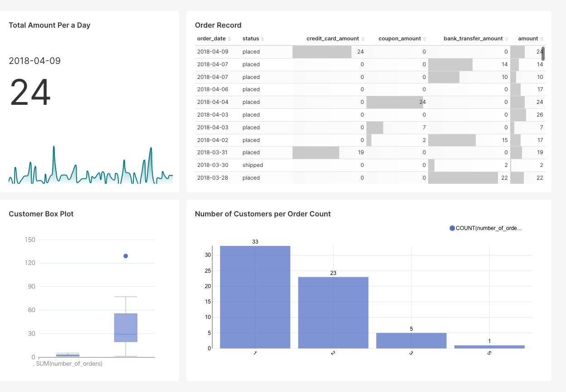The image size is (566, 392).
Task: Click credit card amount 19 in 2018-03-31 row
Action: (x=329, y=152)
